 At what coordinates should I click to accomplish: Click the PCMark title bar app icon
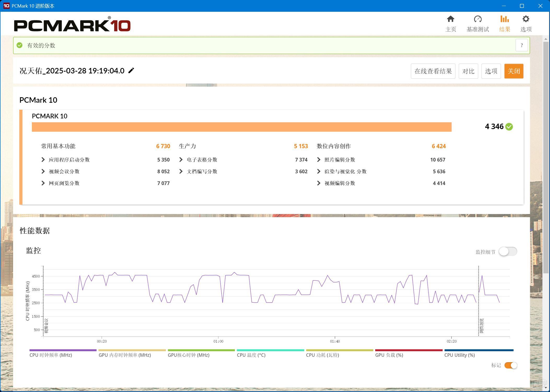point(6,6)
